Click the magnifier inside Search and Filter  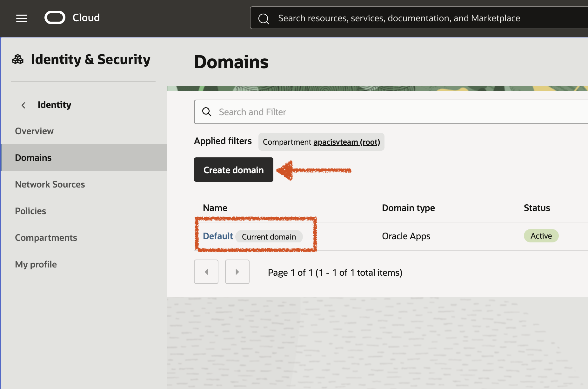[x=207, y=112]
